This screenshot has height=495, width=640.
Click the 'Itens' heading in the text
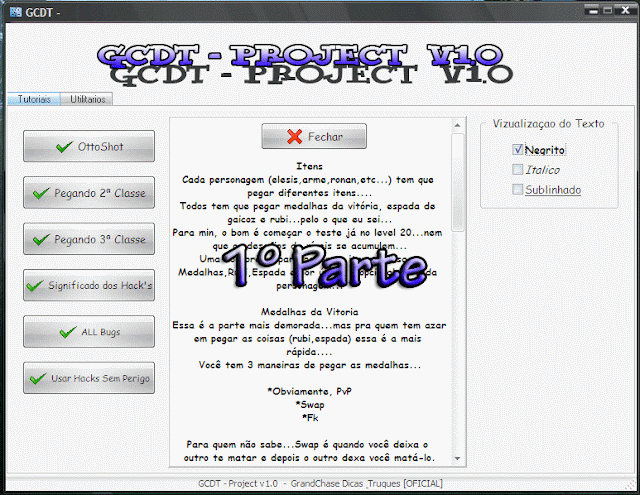click(x=309, y=166)
